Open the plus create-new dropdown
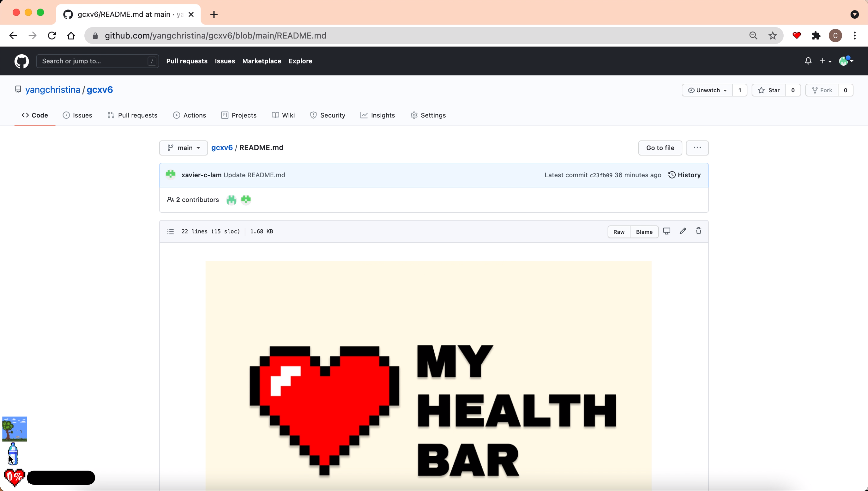This screenshot has width=868, height=491. coord(825,61)
